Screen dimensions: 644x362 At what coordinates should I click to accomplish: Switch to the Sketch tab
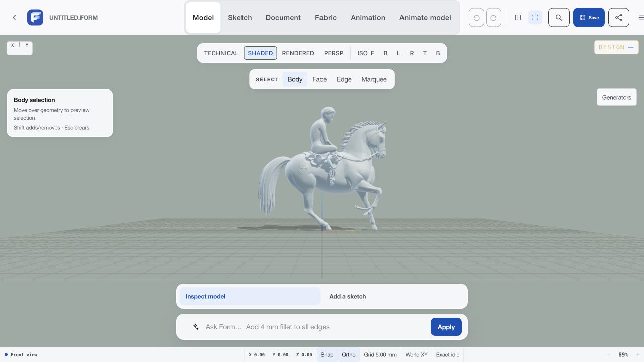[x=240, y=17]
